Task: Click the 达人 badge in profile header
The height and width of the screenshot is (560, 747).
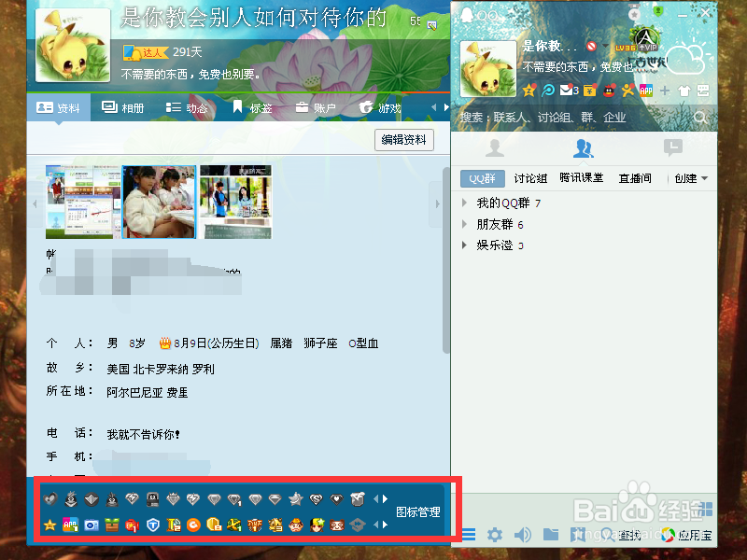Action: click(x=146, y=52)
